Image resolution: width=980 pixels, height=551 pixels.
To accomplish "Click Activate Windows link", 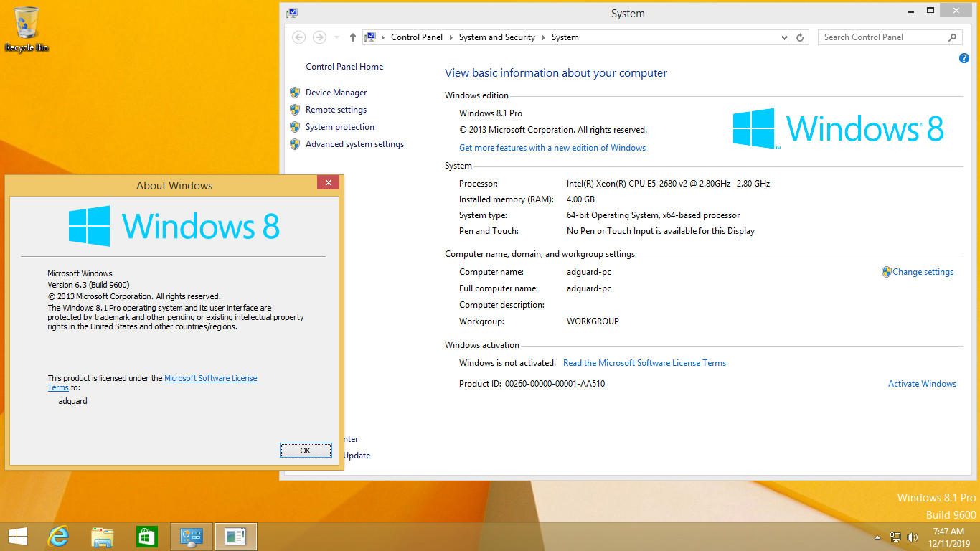I will pyautogui.click(x=922, y=384).
